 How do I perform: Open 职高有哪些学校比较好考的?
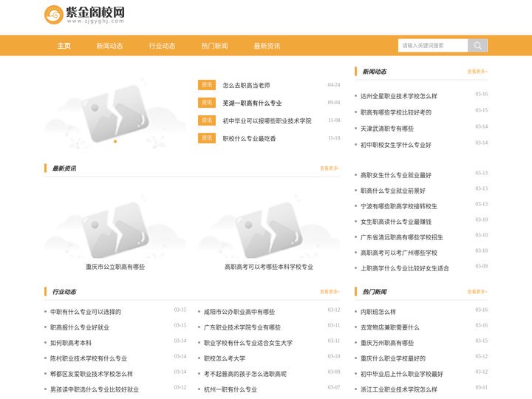click(395, 112)
